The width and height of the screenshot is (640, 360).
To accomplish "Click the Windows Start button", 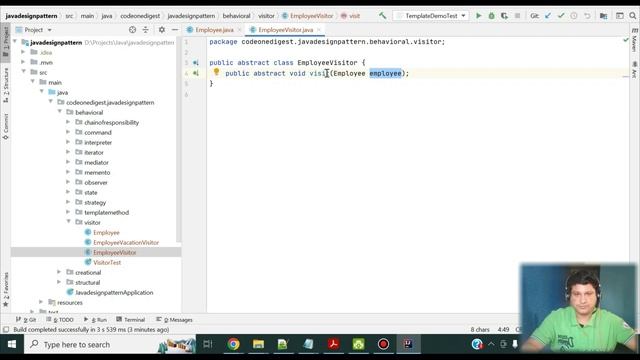I will pyautogui.click(x=12, y=344).
